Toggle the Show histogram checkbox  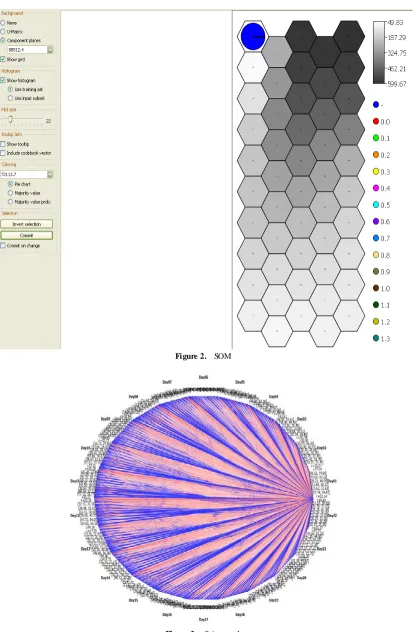[x=3, y=80]
